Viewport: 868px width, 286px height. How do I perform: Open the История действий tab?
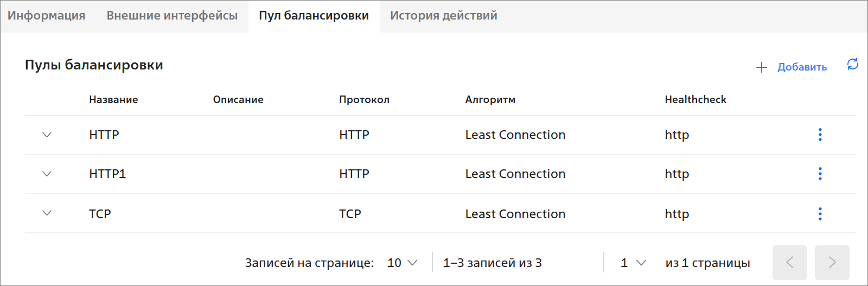(443, 16)
